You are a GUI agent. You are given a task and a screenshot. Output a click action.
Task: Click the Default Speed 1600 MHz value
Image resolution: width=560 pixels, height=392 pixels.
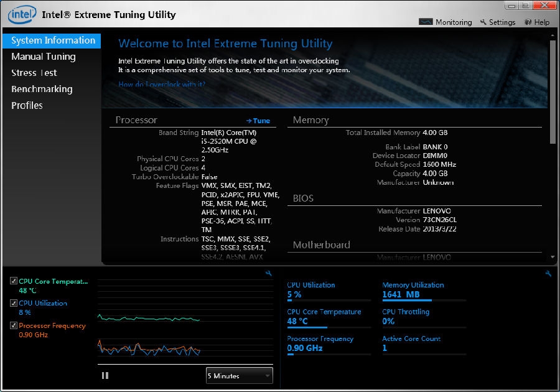pyautogui.click(x=439, y=165)
